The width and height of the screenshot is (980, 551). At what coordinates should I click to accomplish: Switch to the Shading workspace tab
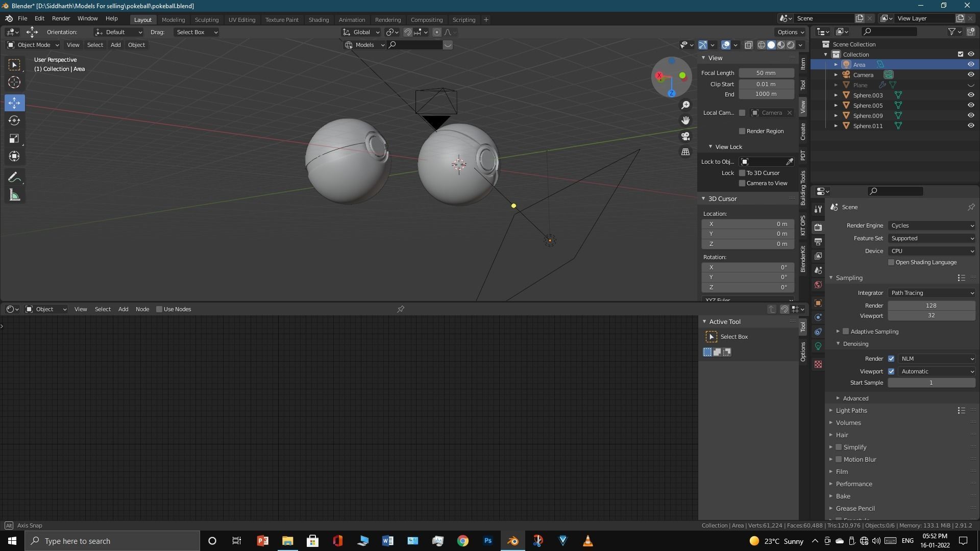[x=318, y=20]
